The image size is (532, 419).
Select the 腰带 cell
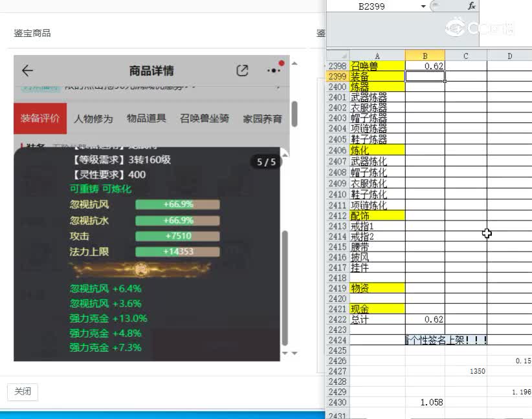[377, 247]
